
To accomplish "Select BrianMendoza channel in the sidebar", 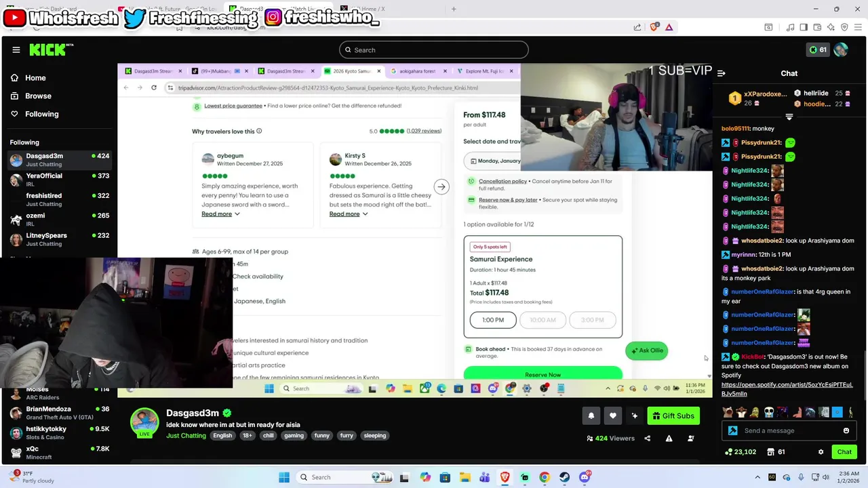I will [59, 413].
